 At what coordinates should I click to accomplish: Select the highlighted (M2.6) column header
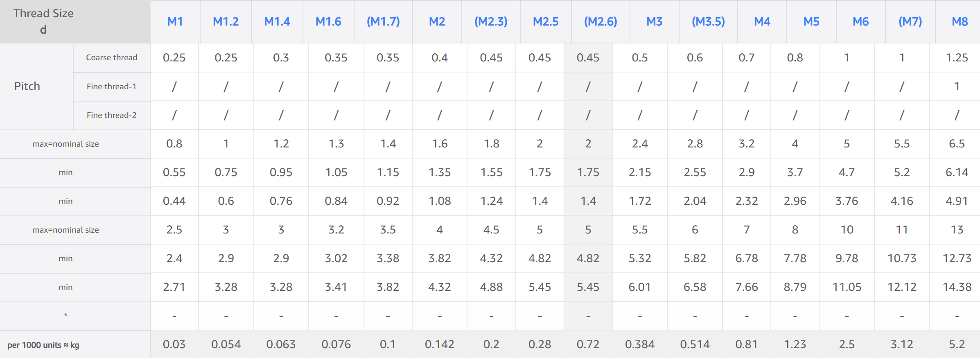click(601, 22)
